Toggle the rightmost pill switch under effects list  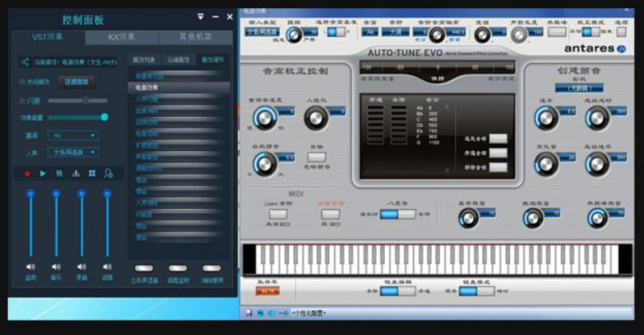click(x=211, y=269)
